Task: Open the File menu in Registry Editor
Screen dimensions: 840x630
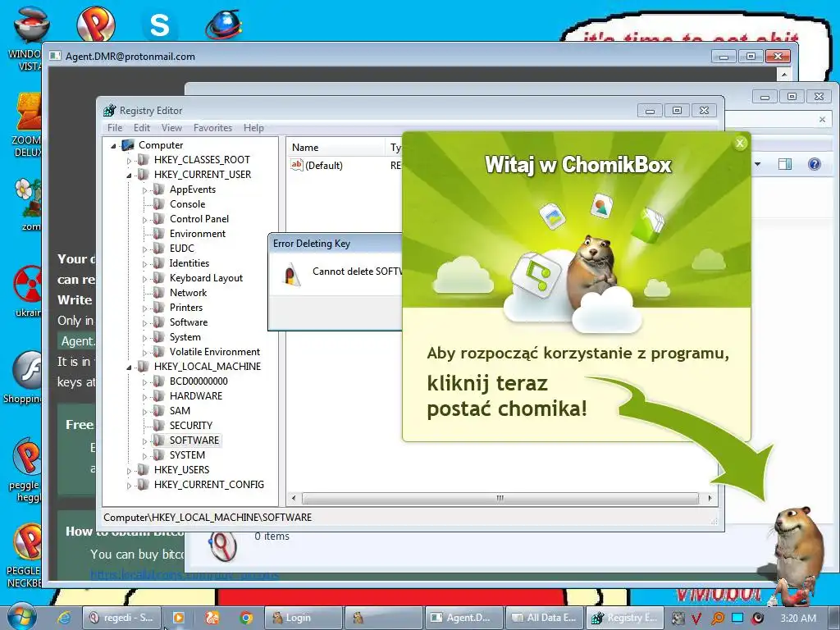Action: [115, 127]
